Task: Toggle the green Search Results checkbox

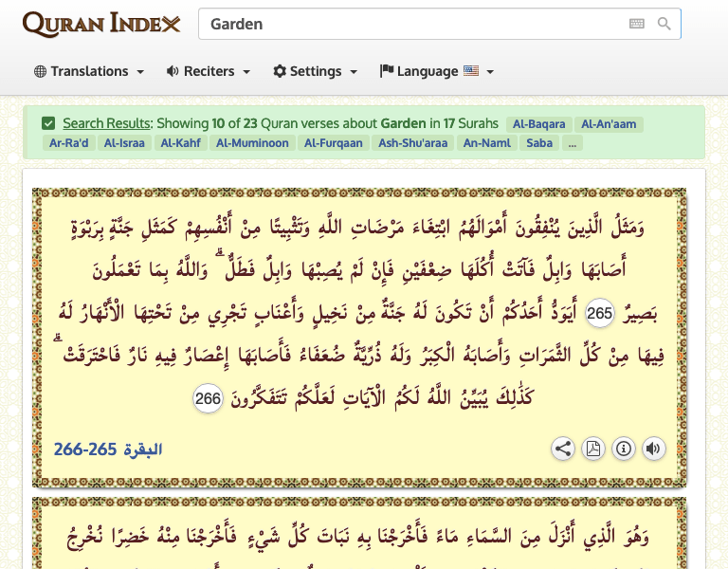Action: click(x=48, y=123)
